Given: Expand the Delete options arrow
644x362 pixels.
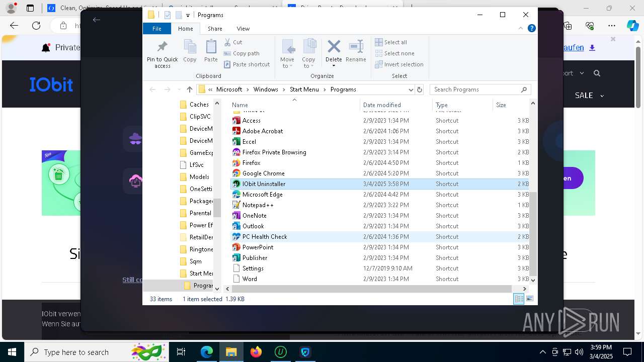Looking at the screenshot, I should pos(334,65).
